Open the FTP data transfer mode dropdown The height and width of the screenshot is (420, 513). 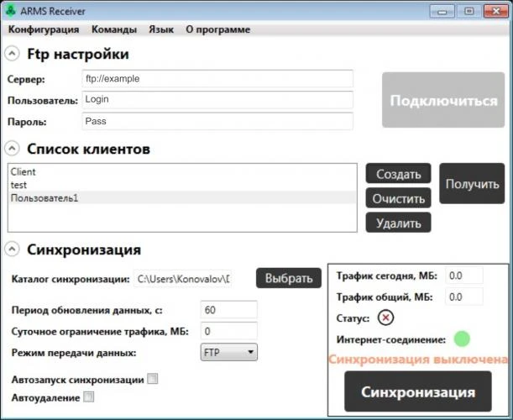229,352
